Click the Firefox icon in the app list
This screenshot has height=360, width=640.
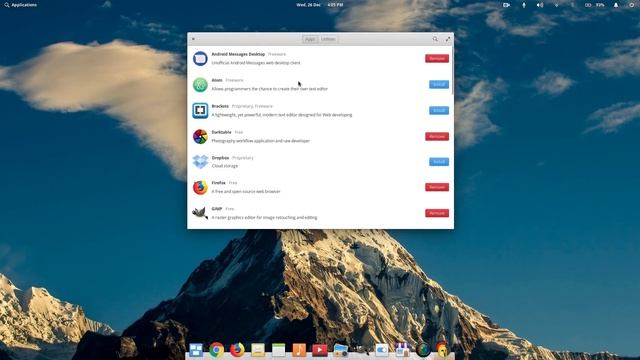[x=200, y=187]
